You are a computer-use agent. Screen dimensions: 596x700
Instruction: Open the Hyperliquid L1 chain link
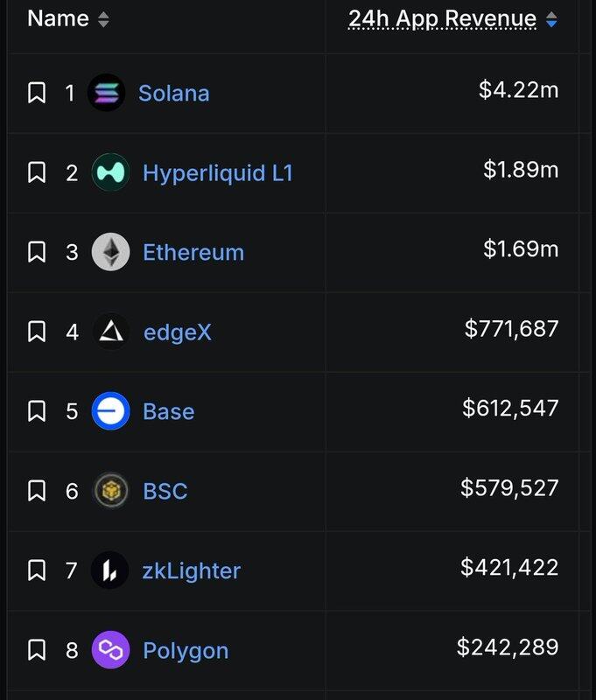click(217, 172)
